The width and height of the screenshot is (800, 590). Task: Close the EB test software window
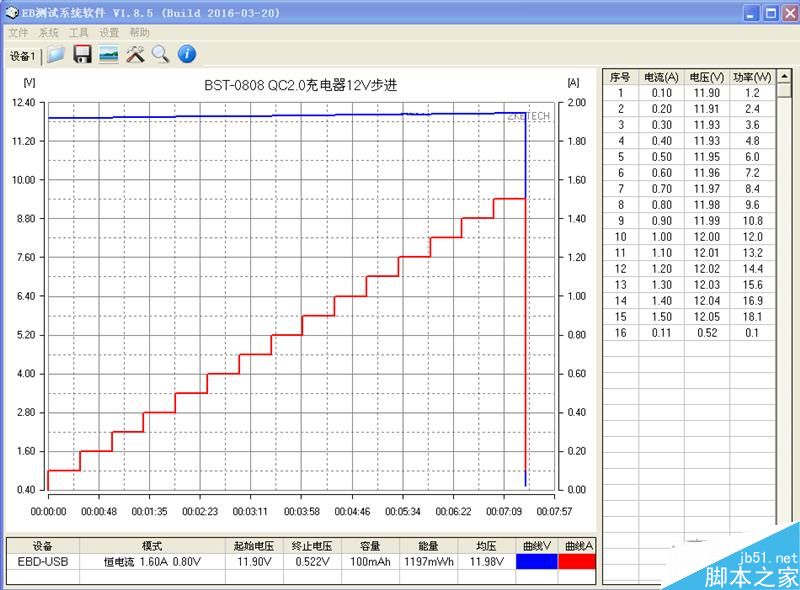pos(791,13)
